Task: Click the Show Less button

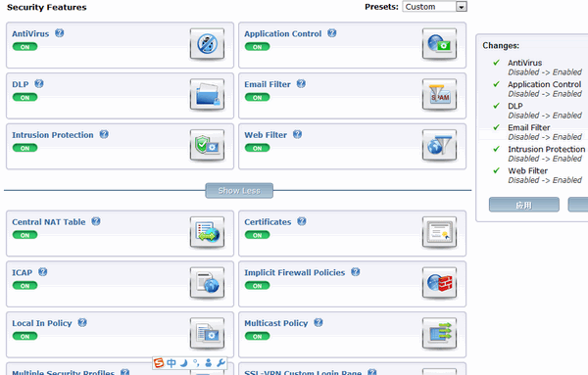Action: [239, 191]
